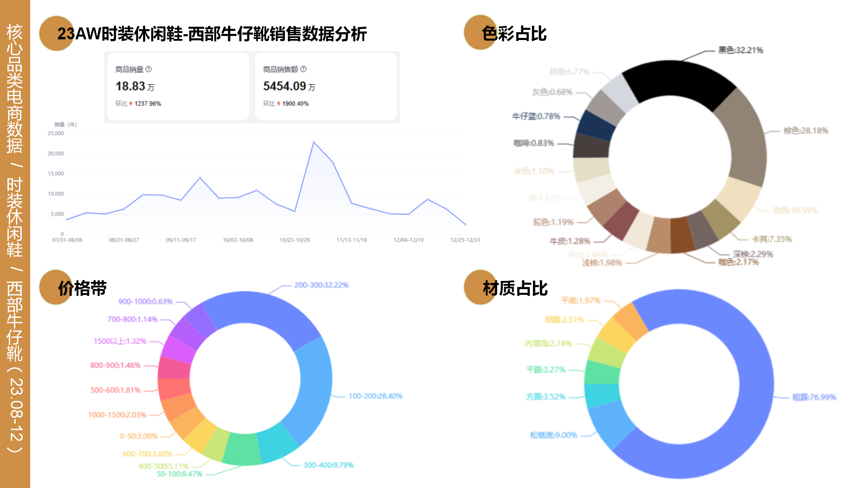Viewport: 868px width, 488px height.
Task: Click the label 牛仔蓝:0.78%
Action: (x=536, y=117)
